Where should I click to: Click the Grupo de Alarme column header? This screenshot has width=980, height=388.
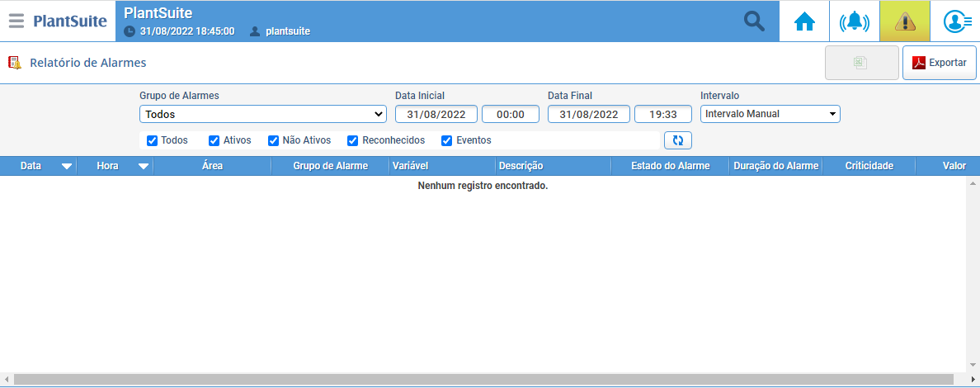pos(331,166)
